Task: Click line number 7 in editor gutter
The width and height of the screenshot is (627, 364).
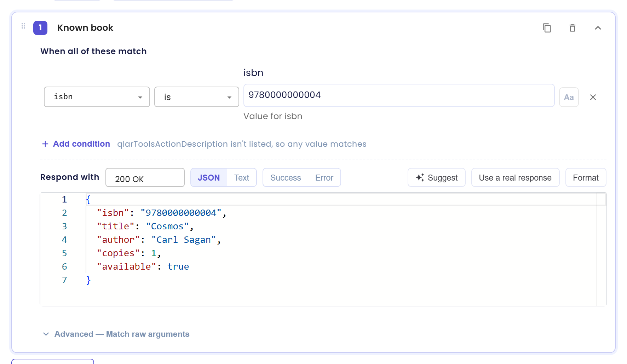Action: tap(64, 280)
